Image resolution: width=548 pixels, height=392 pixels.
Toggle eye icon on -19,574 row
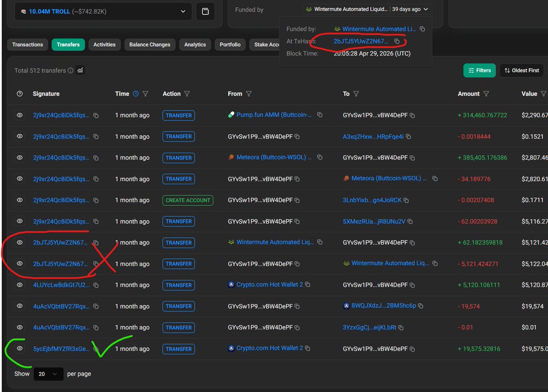click(x=20, y=306)
